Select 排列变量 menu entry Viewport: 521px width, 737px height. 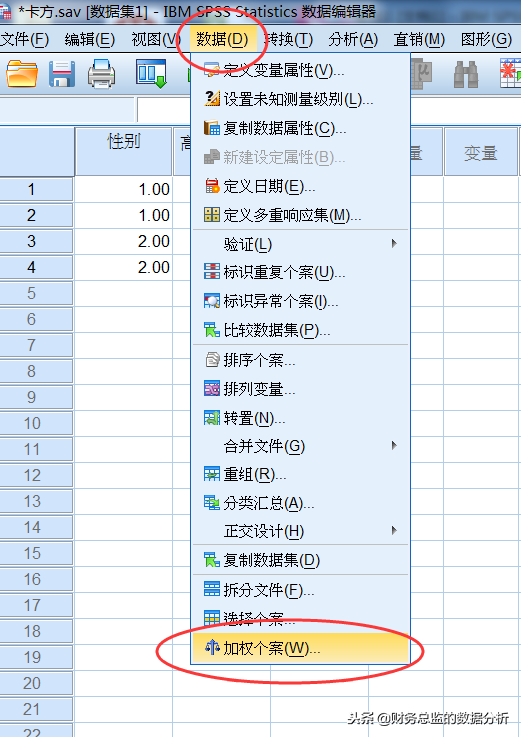[x=300, y=389]
